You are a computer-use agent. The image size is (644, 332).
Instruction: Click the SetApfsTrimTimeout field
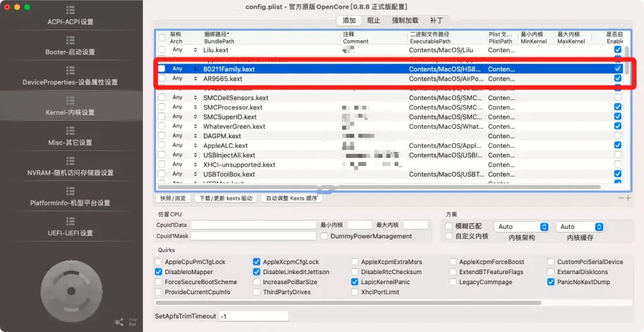253,316
